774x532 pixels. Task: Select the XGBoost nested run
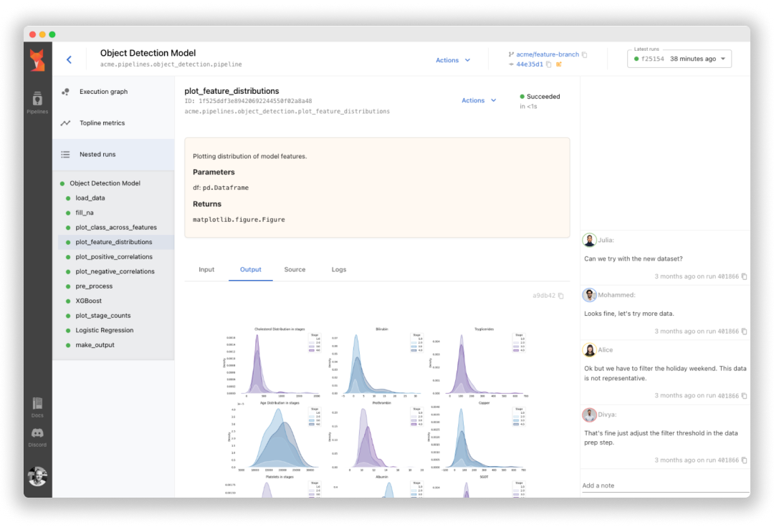pos(89,301)
